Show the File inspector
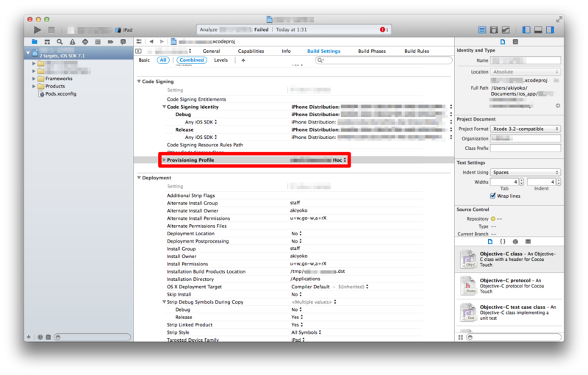 (503, 42)
